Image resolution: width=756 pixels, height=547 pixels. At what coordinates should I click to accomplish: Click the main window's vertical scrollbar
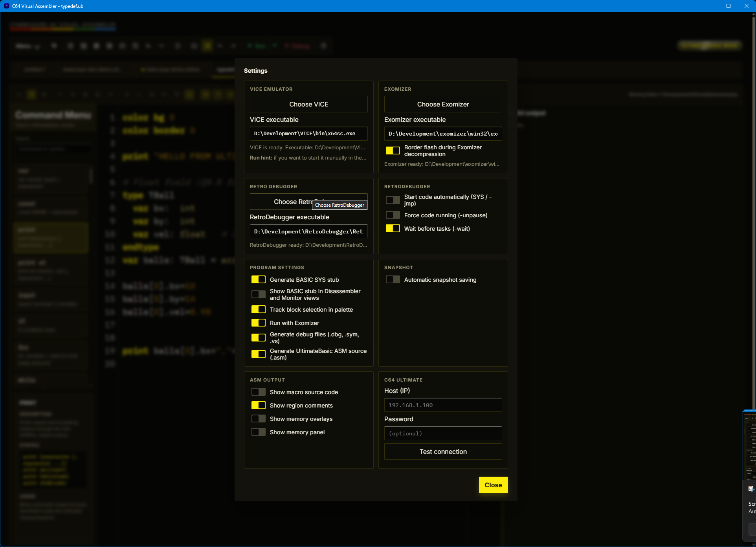click(x=753, y=212)
